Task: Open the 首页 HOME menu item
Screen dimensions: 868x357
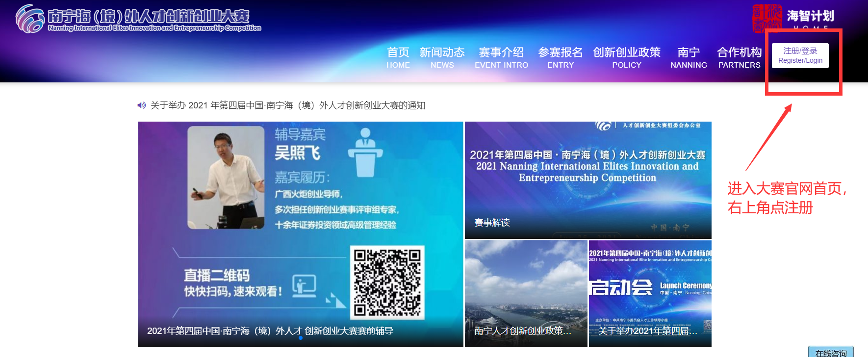Action: click(398, 57)
